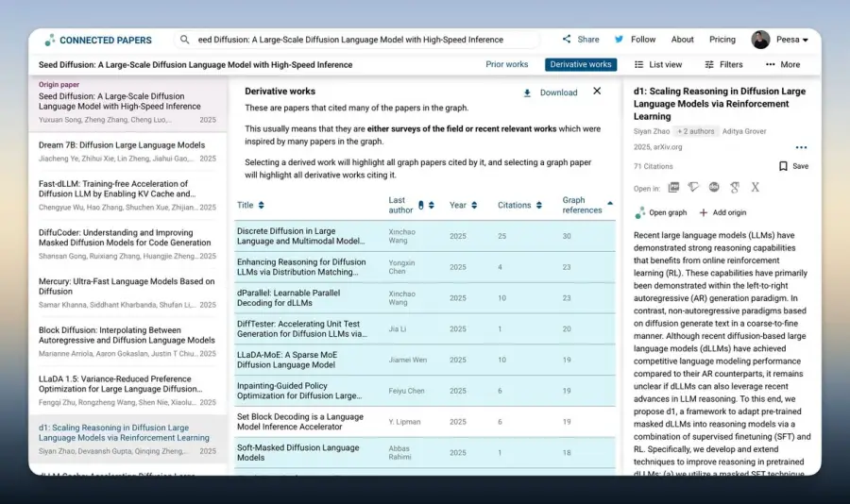Viewport: 850px width, 504px height.
Task: Open the PDF icon under Open in
Action: 673,188
